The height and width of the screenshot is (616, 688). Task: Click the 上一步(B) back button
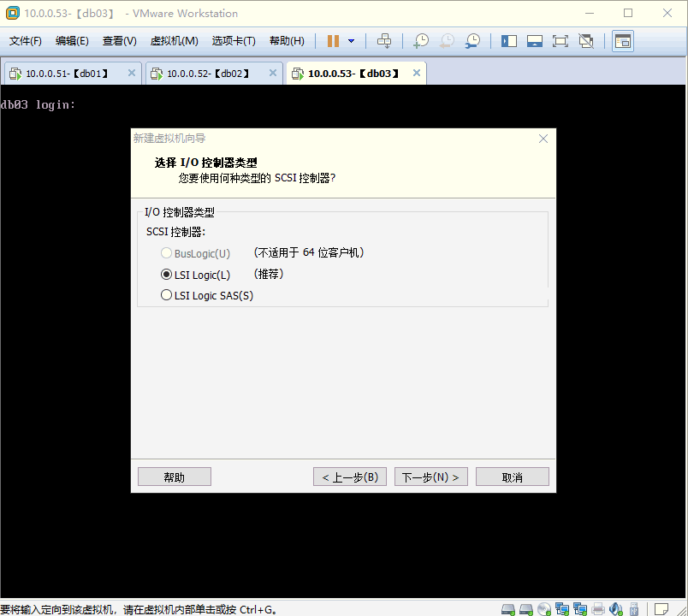tap(350, 477)
